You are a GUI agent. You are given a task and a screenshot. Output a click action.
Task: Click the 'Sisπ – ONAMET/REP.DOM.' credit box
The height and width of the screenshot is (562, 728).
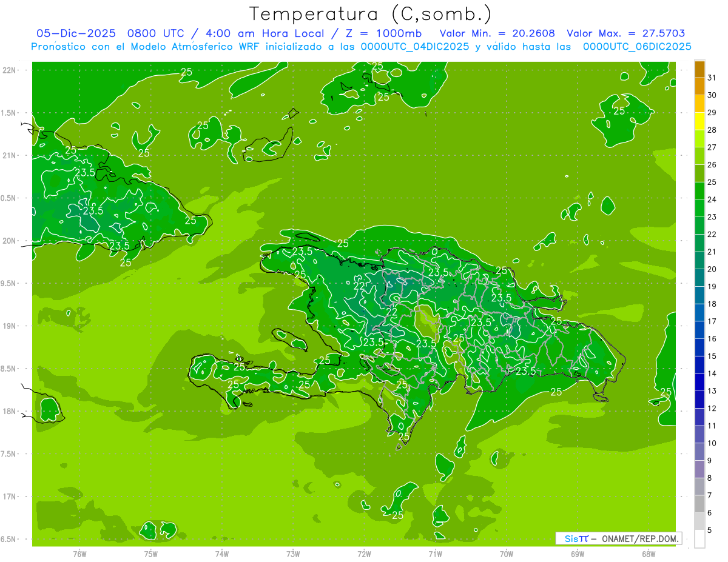tap(618, 538)
